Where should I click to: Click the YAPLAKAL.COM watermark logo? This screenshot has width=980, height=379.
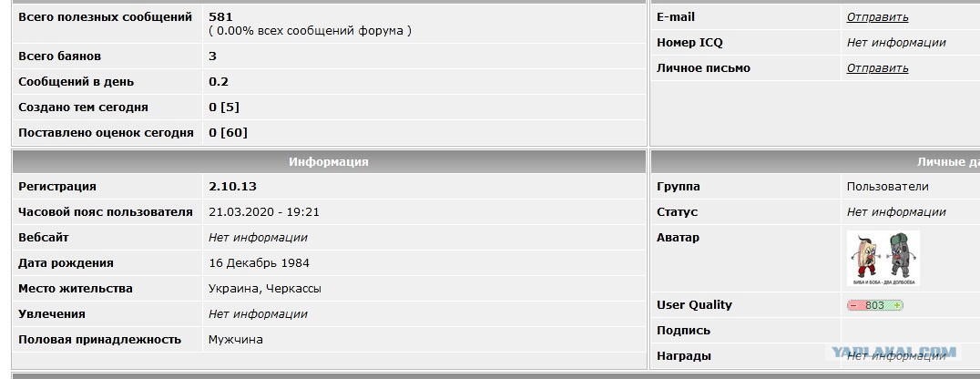click(893, 352)
